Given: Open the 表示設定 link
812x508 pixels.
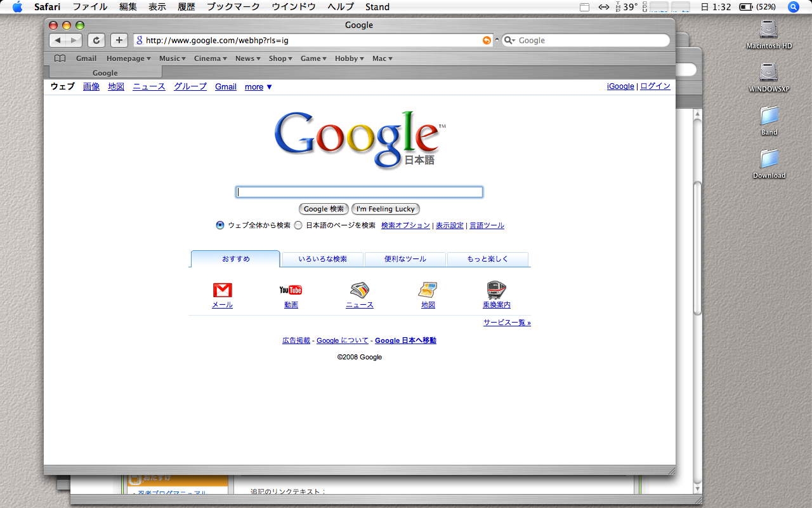Looking at the screenshot, I should point(450,225).
